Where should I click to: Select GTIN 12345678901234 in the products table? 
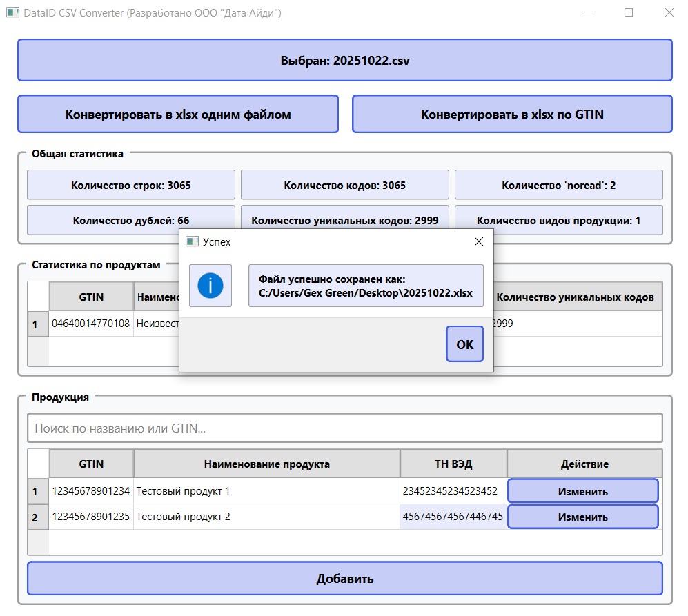pos(90,490)
